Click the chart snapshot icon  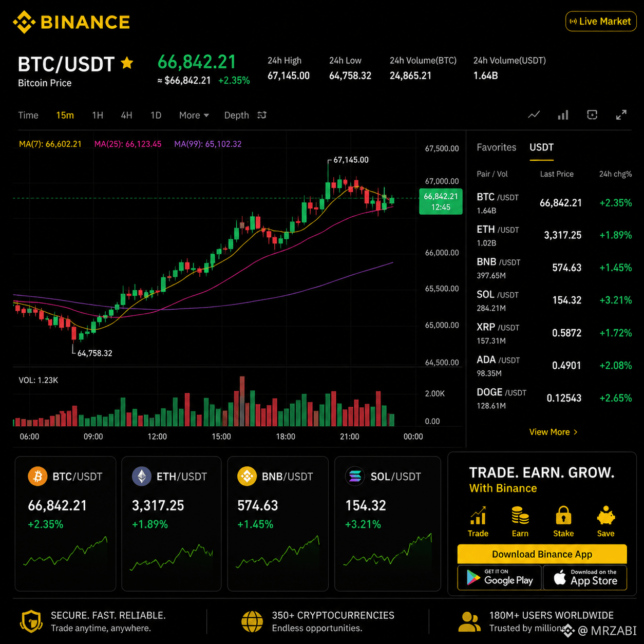click(x=592, y=115)
